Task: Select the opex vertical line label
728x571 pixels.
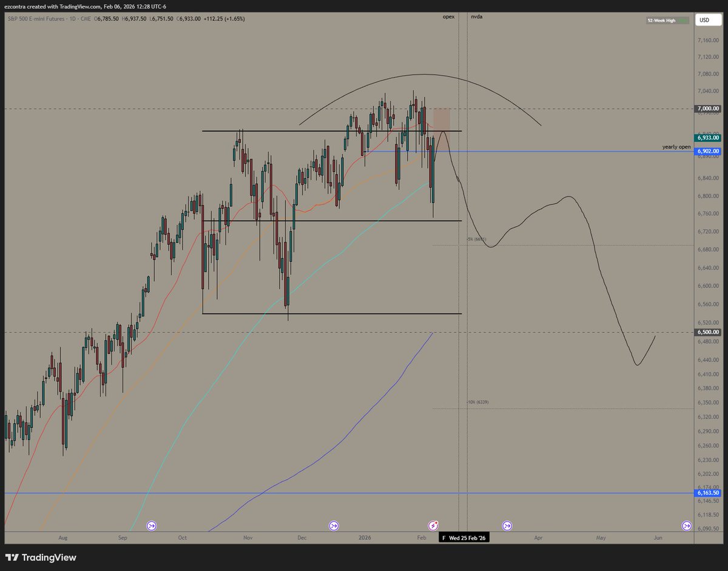Action: click(x=448, y=17)
